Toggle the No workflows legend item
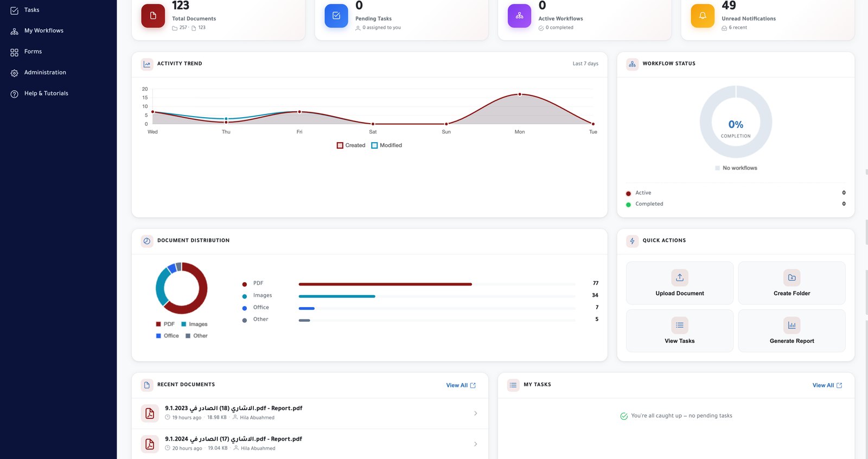This screenshot has width=868, height=459. click(736, 168)
